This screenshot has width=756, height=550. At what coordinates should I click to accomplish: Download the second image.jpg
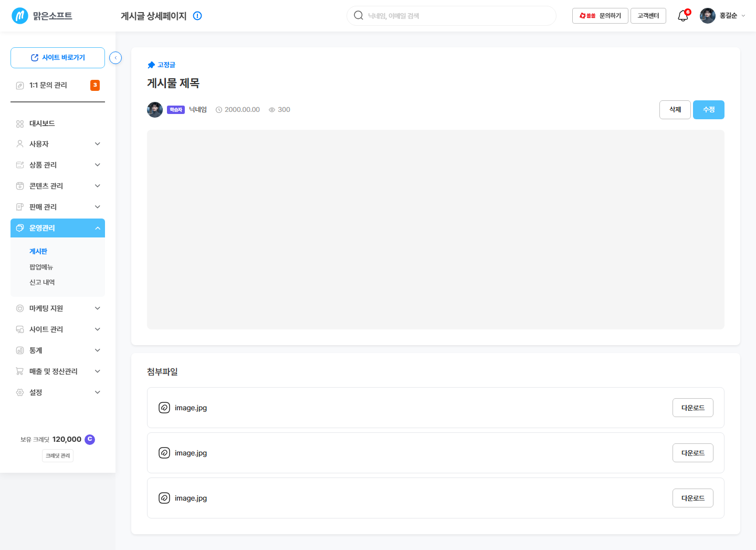tap(693, 453)
